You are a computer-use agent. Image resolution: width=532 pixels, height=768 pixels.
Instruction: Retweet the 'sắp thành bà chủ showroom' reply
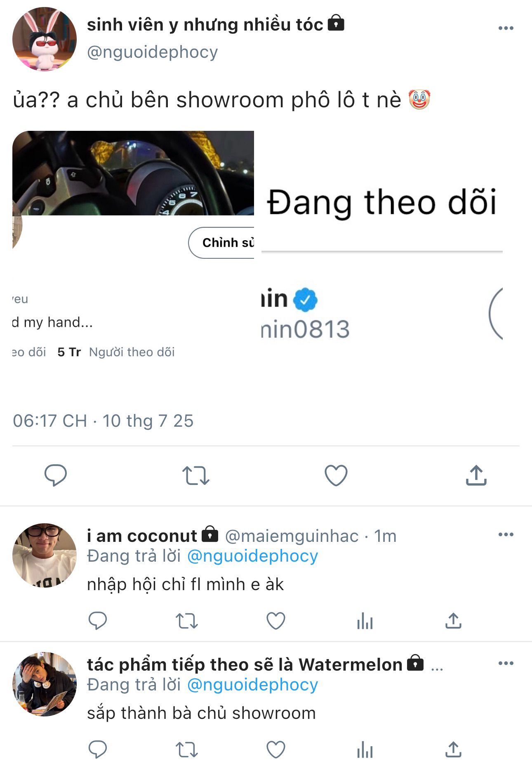[186, 749]
